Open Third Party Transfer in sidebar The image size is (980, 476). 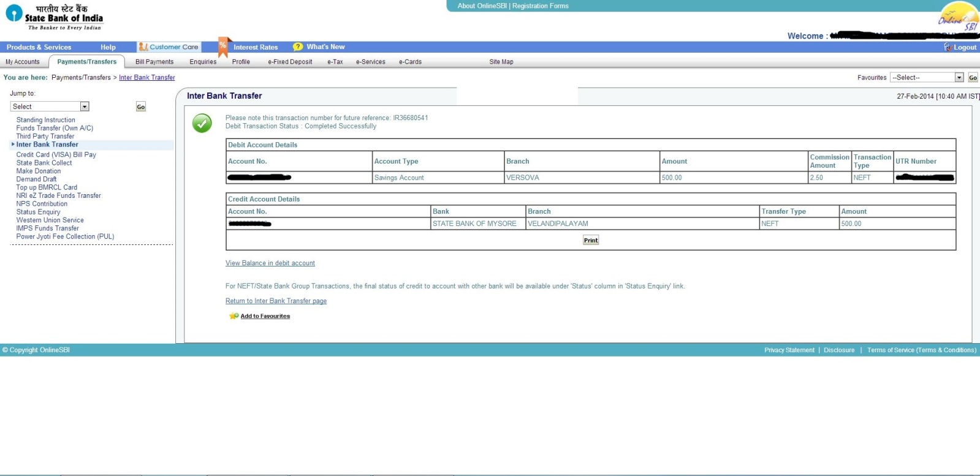(x=45, y=137)
